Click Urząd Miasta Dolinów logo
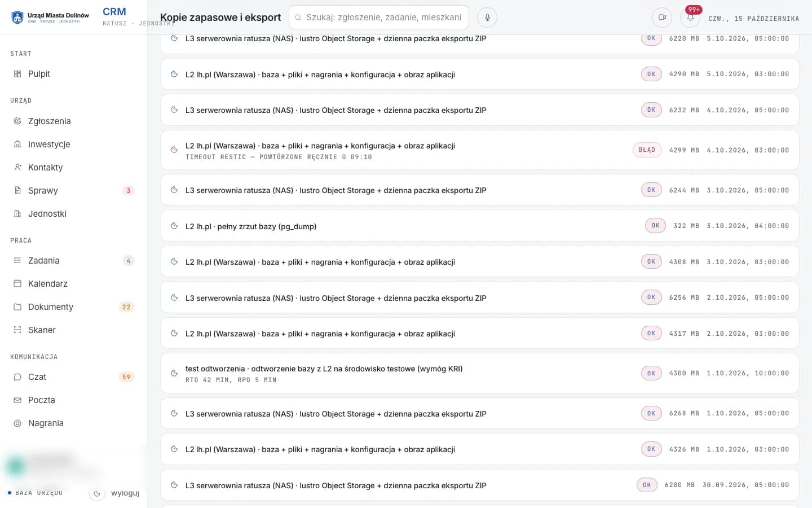Viewport: 812px width, 508px height. click(x=50, y=17)
